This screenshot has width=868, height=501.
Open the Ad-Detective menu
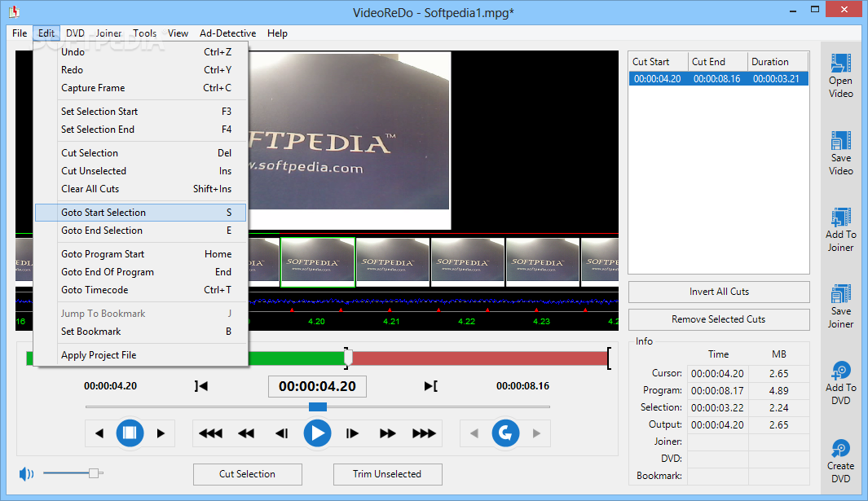coord(227,33)
